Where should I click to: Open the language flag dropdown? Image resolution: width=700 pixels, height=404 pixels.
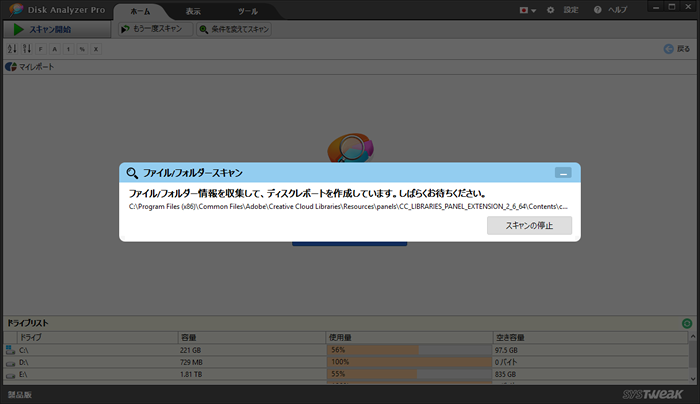(527, 10)
